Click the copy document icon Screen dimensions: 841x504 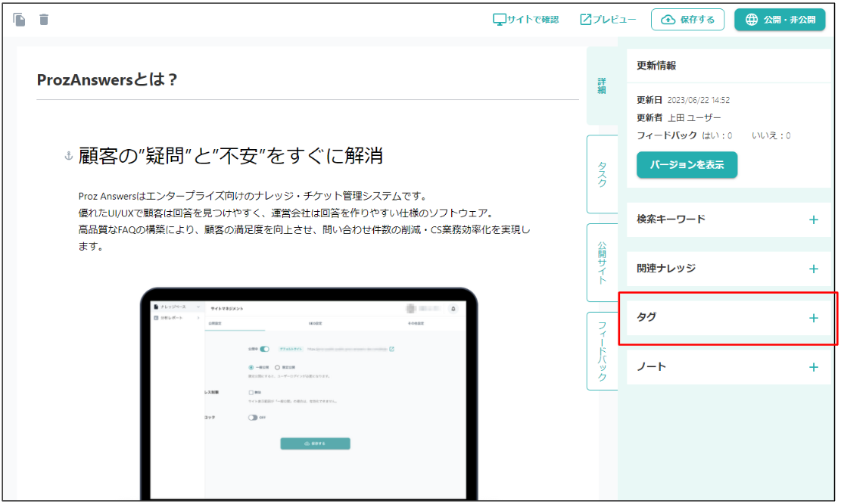point(20,20)
